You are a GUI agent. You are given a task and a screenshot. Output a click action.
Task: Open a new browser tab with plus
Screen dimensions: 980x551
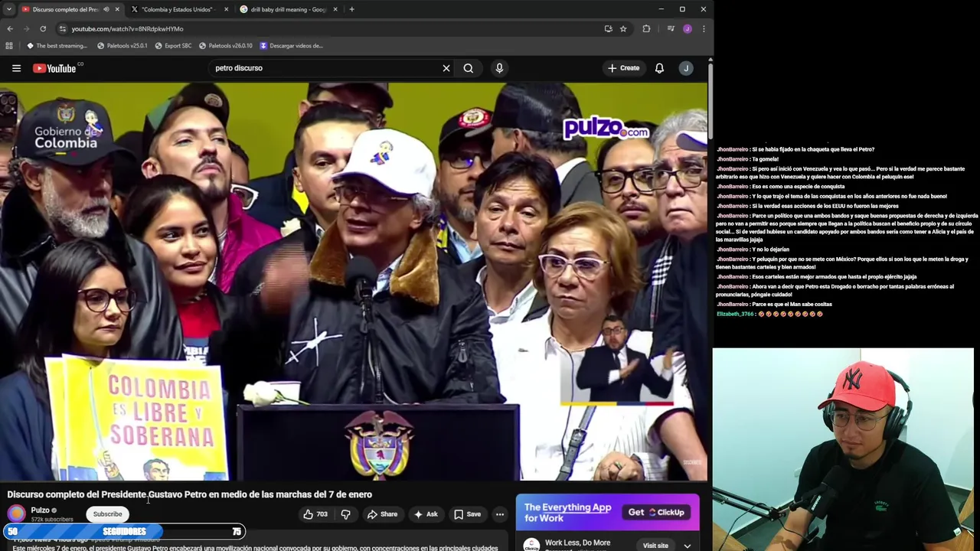click(x=351, y=9)
